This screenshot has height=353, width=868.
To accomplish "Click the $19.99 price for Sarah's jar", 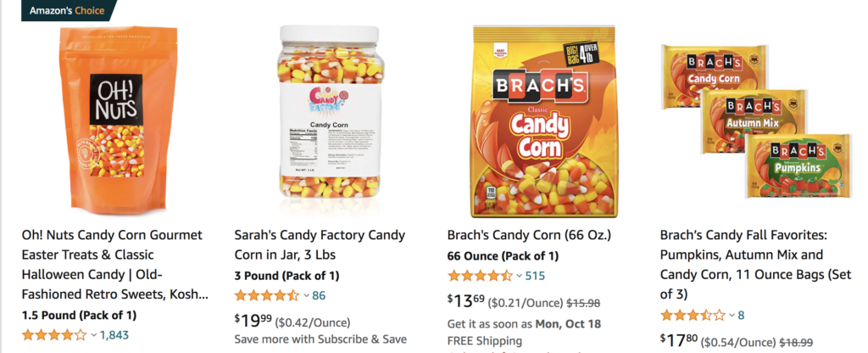I will (253, 321).
